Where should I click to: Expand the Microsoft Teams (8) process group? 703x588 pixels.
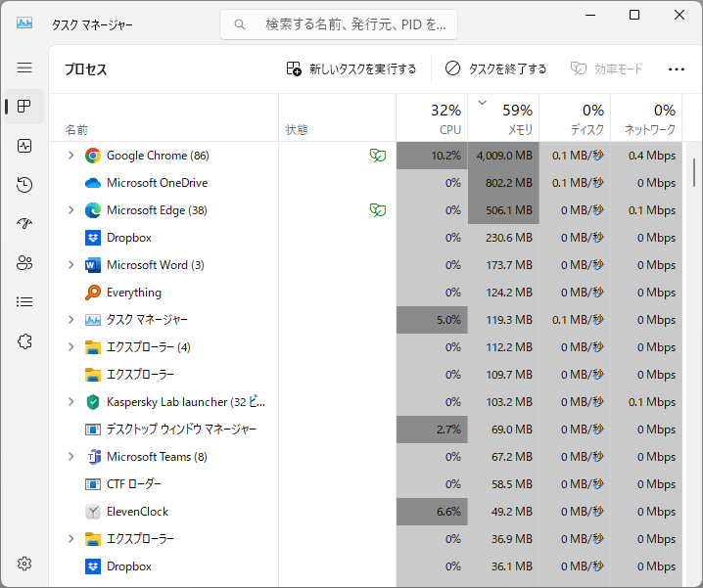(70, 457)
